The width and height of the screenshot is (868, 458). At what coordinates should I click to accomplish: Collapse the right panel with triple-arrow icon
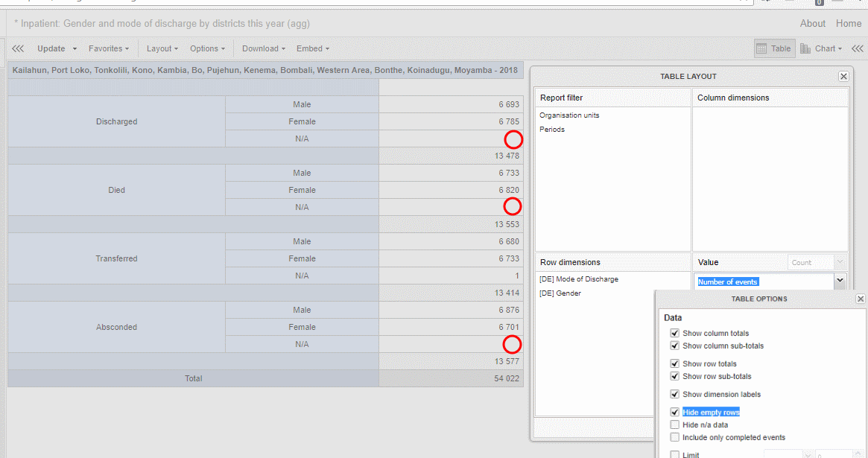[858, 48]
